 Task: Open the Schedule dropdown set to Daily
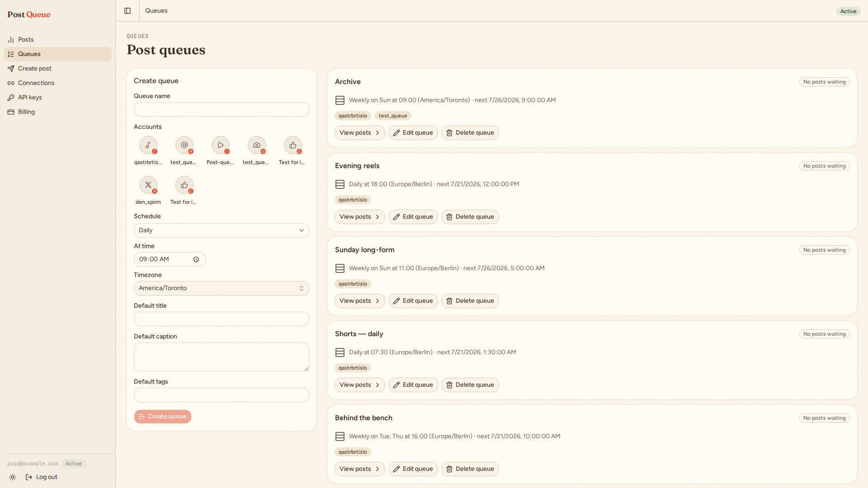click(x=222, y=230)
